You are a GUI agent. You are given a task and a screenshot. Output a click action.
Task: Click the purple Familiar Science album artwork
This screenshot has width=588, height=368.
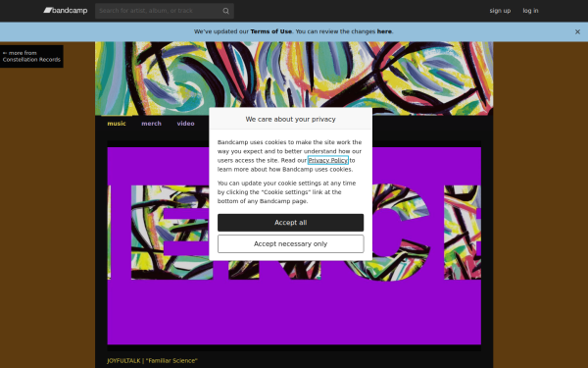click(294, 246)
